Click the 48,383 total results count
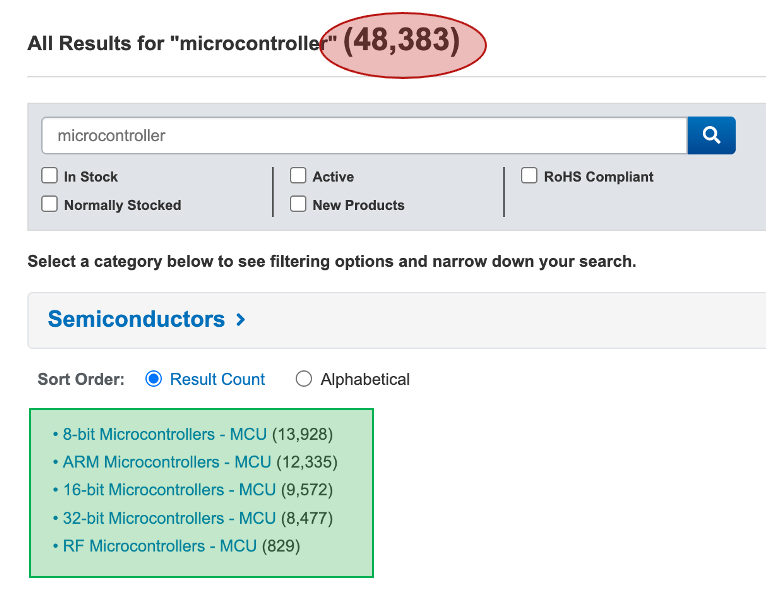This screenshot has width=784, height=598. coord(402,42)
